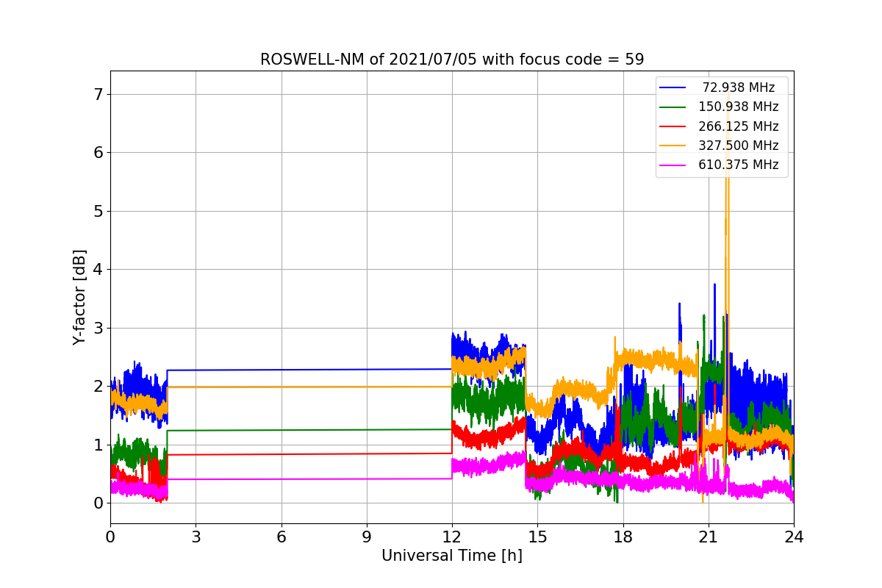Click x-axis tick label 12
The width and height of the screenshot is (882, 588).
coord(452,537)
